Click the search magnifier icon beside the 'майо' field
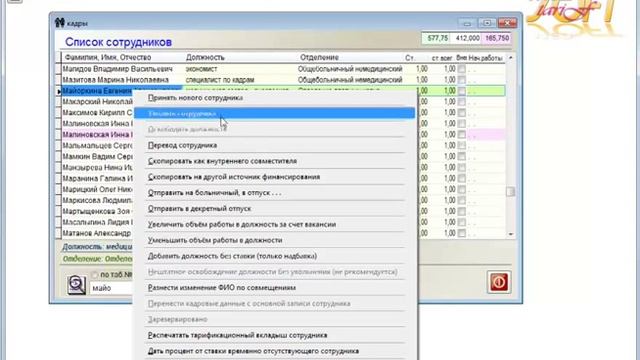 [76, 284]
